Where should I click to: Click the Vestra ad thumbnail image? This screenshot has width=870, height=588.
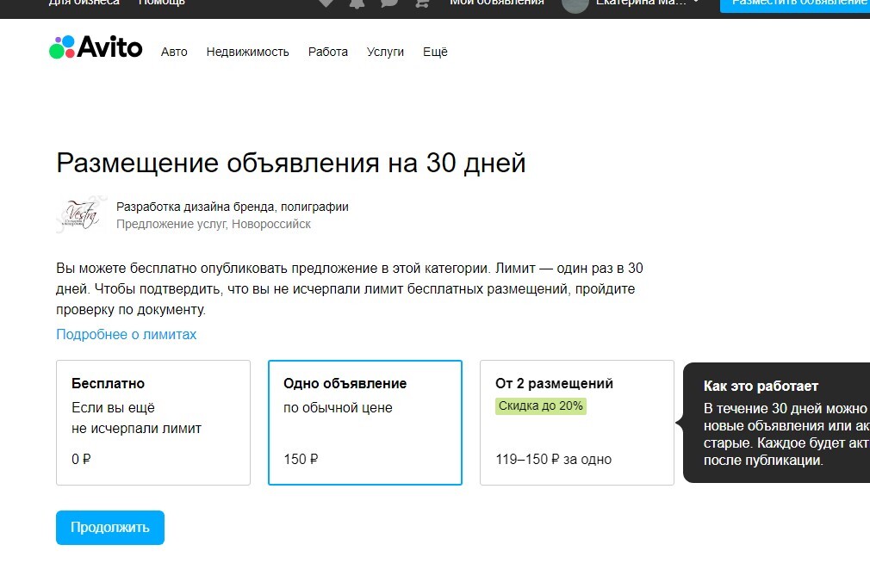tap(80, 214)
